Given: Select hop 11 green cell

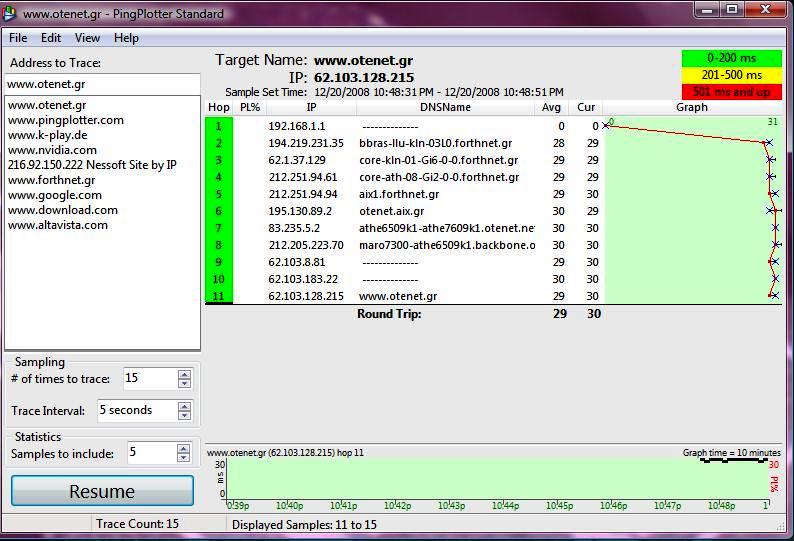Looking at the screenshot, I should click(x=219, y=296).
